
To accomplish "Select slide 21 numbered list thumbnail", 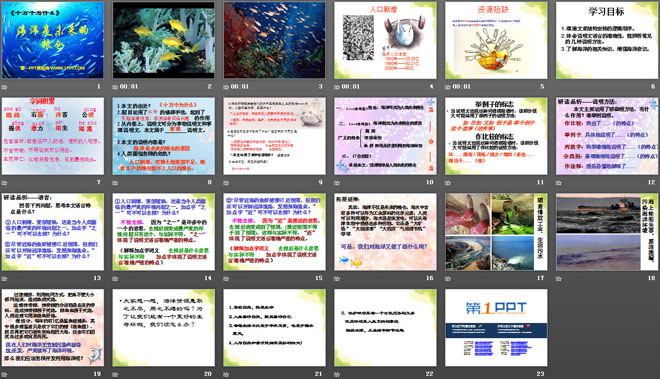I will tap(274, 328).
